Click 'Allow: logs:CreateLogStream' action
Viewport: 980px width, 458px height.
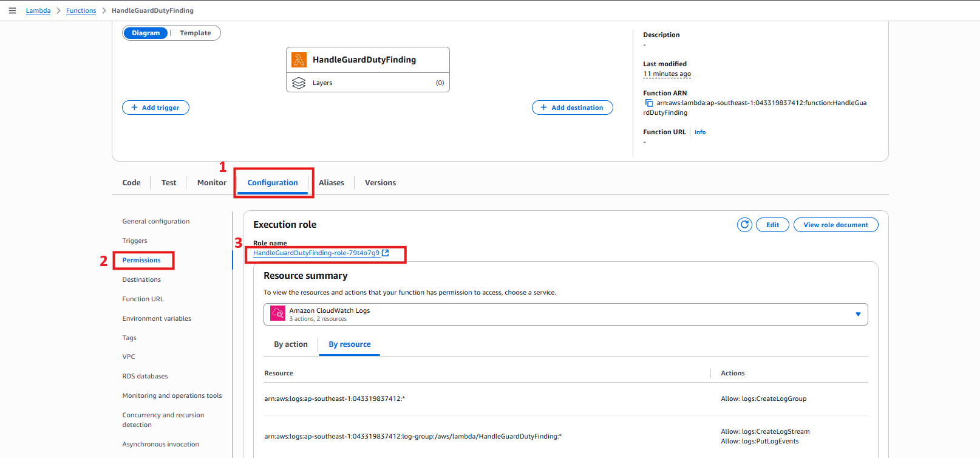tap(765, 431)
